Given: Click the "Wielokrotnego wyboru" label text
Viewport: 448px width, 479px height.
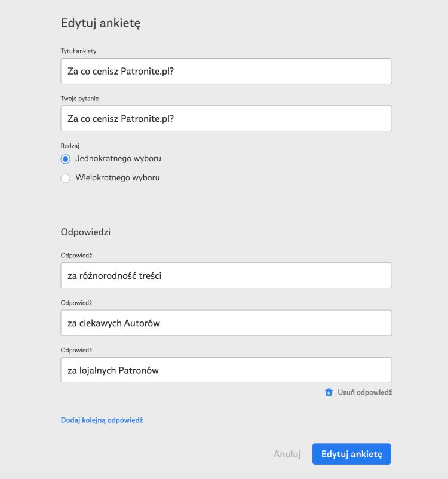Looking at the screenshot, I should 118,178.
